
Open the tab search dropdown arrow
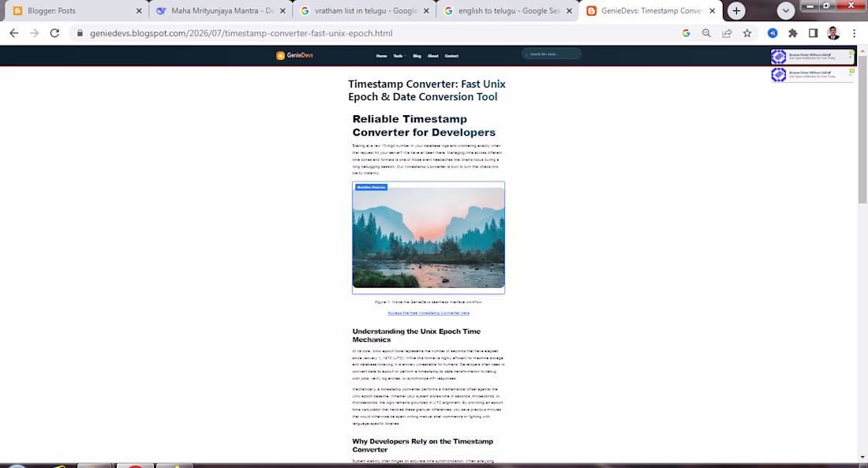click(785, 10)
